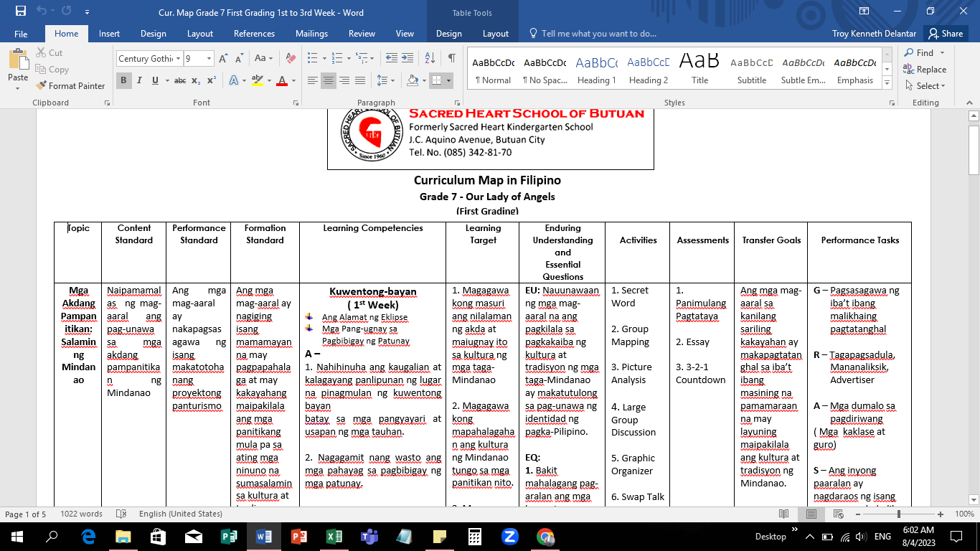Switch to Read Mode view
Viewport: 980px width, 551px height.
click(784, 514)
